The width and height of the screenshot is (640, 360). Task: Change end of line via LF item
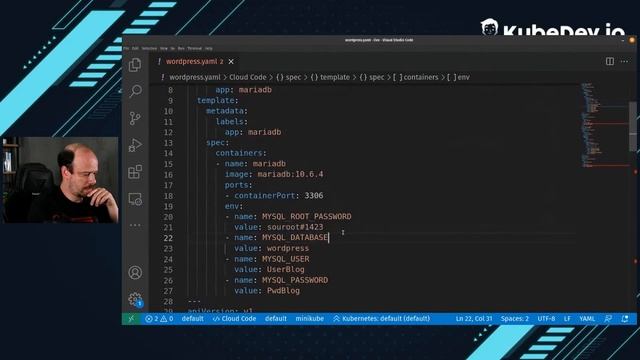click(x=567, y=319)
